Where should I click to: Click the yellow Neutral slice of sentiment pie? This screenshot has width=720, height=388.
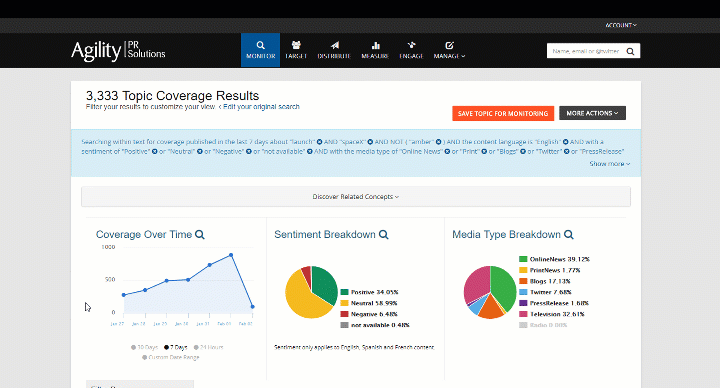[x=303, y=298]
